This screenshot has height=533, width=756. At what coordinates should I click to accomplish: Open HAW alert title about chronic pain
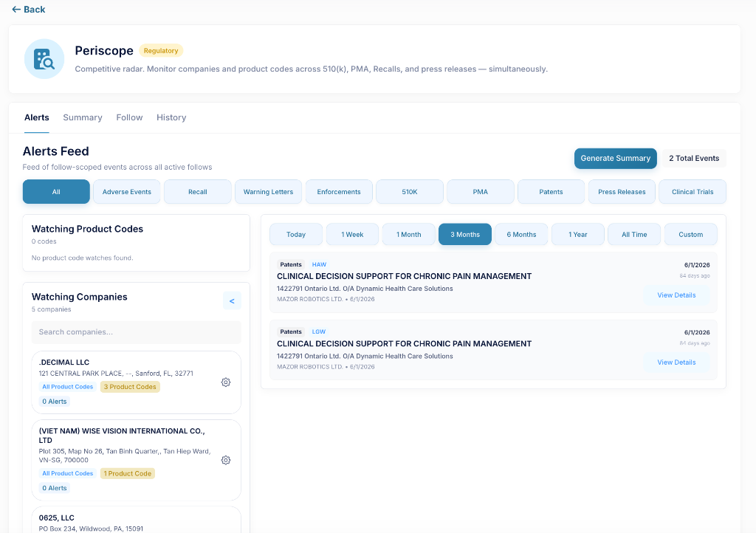[x=404, y=276]
